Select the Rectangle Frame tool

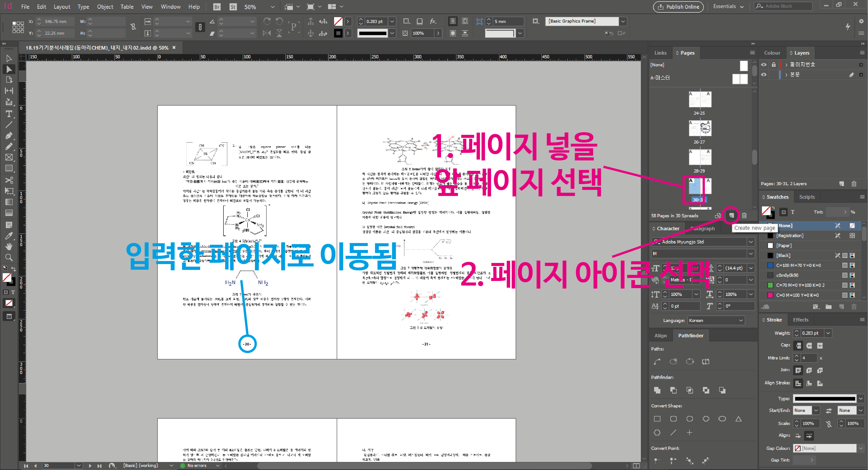click(x=9, y=157)
